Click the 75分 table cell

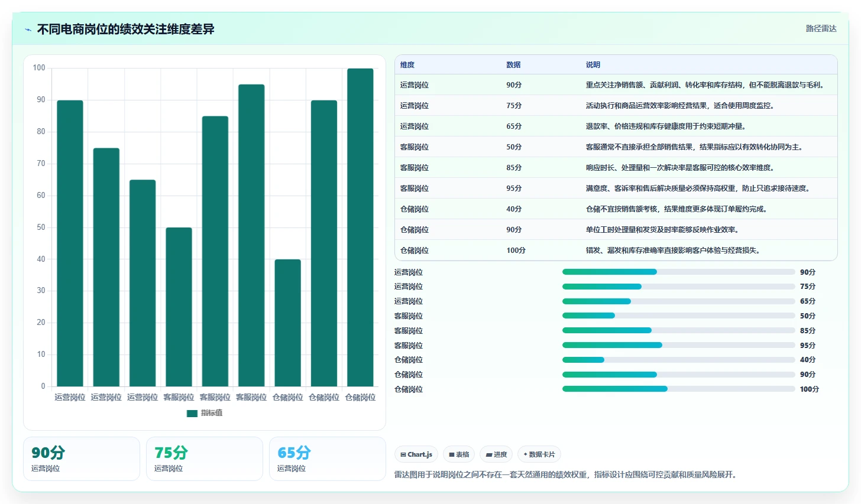point(514,106)
